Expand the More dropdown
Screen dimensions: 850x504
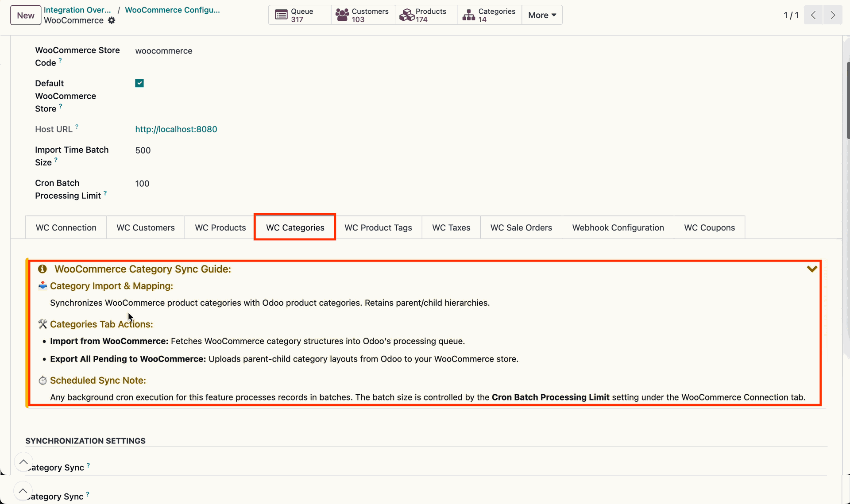tap(542, 15)
